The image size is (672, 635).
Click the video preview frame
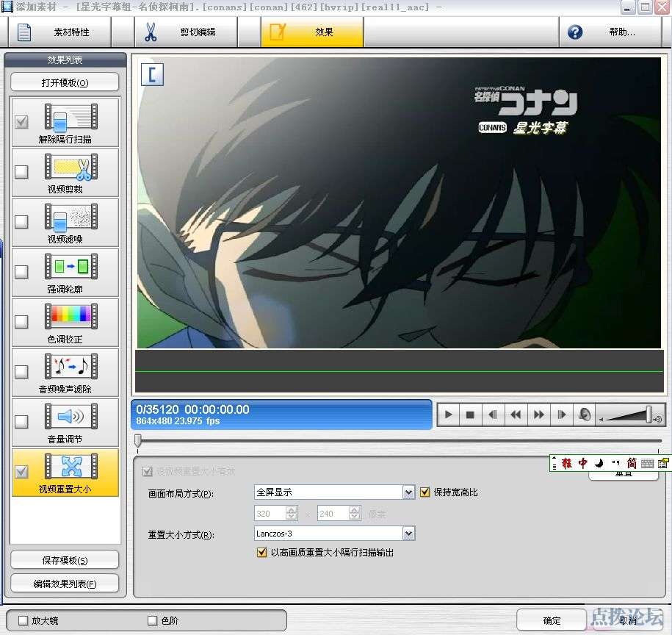click(399, 202)
